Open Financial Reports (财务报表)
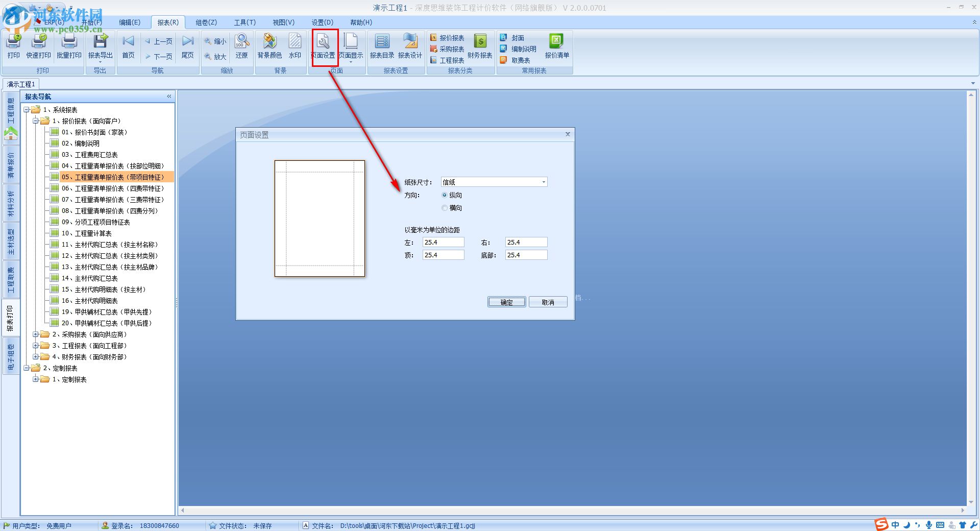 pyautogui.click(x=480, y=46)
